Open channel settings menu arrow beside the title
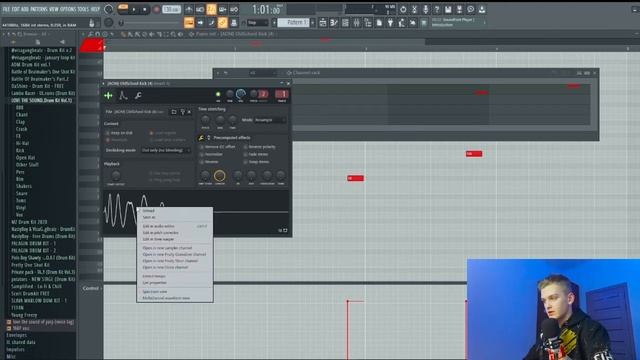 click(x=104, y=83)
